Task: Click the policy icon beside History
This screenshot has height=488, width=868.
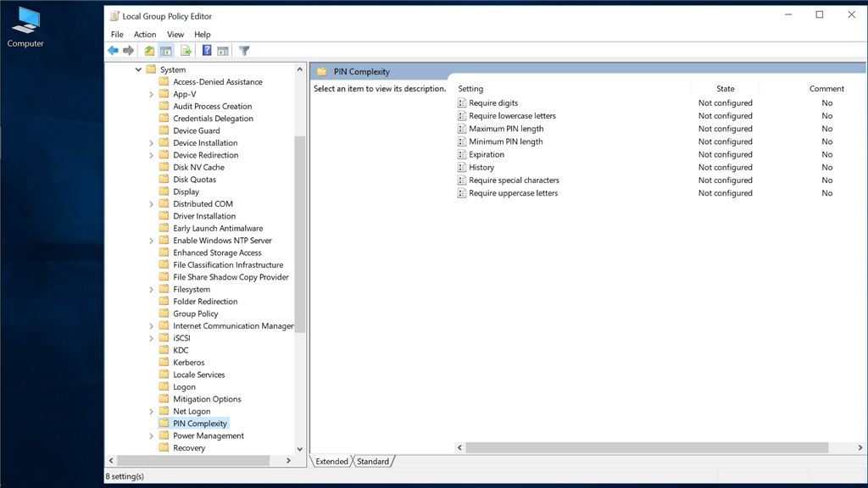Action: [x=462, y=167]
